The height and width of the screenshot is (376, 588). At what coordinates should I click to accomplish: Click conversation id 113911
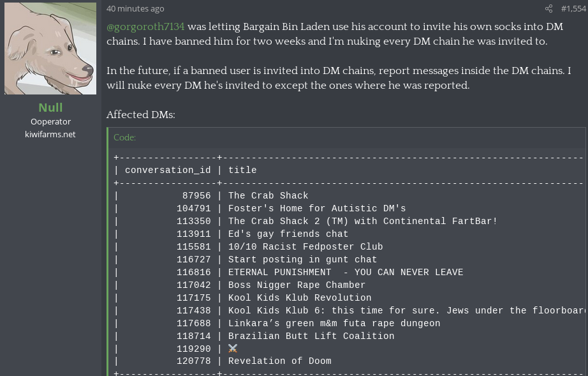click(194, 234)
